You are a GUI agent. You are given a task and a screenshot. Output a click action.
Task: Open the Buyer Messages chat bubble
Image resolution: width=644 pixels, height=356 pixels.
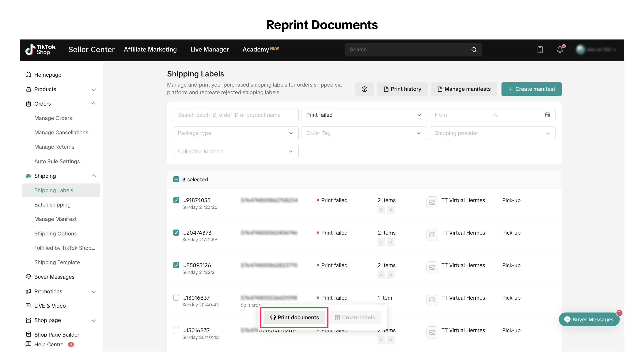coord(589,319)
